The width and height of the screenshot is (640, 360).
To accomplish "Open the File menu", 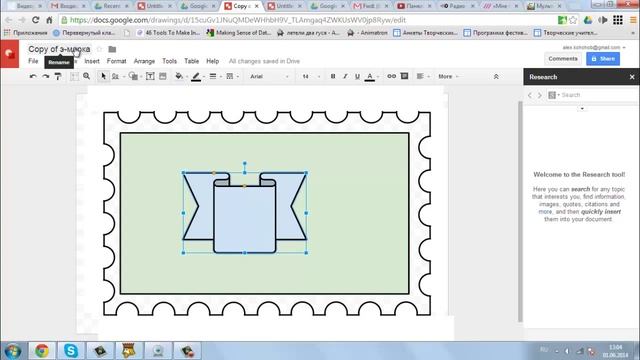I will 33,61.
